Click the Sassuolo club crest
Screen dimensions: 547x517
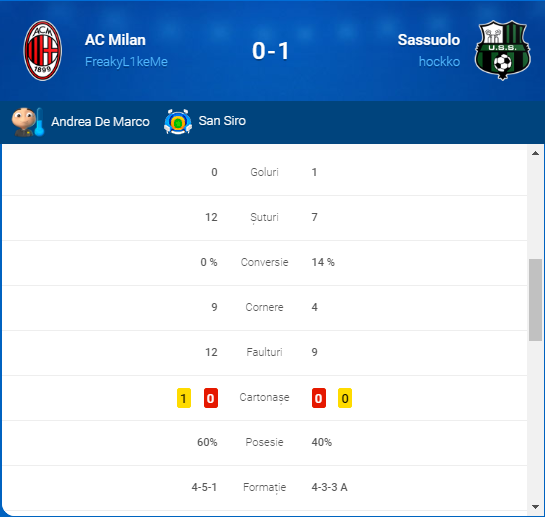(503, 50)
